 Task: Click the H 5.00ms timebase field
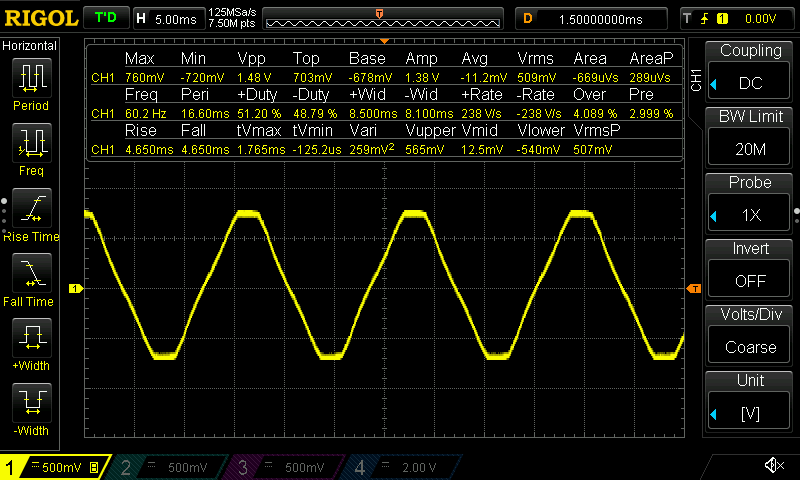[x=169, y=19]
